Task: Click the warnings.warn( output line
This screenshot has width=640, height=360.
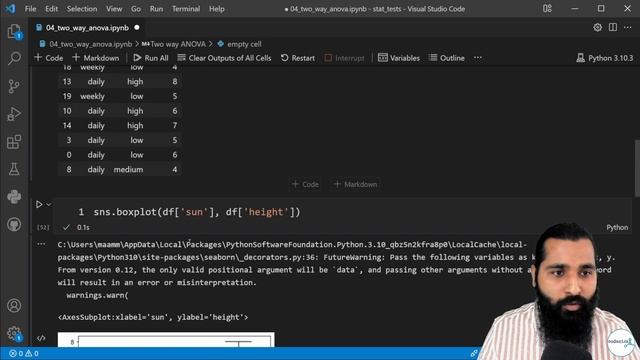Action: [97, 295]
